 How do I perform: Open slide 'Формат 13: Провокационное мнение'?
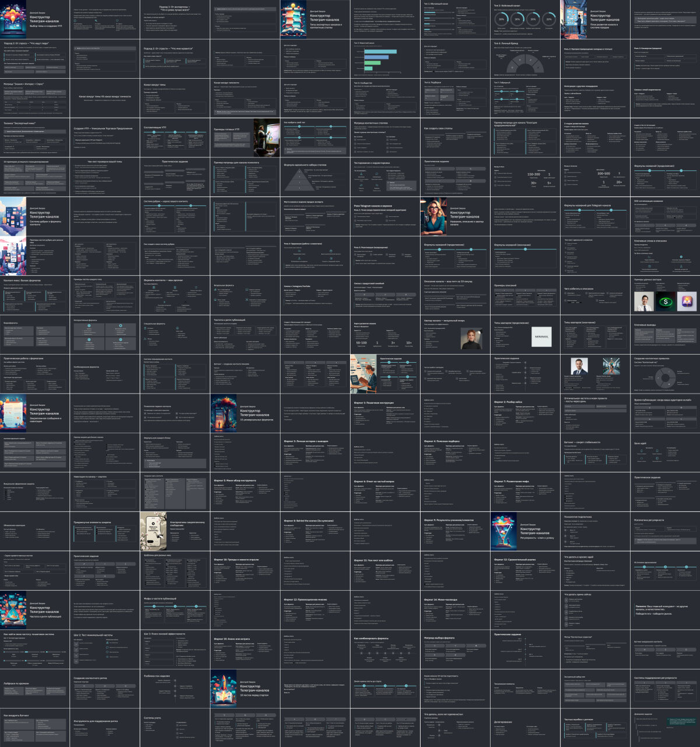[x=315, y=610]
